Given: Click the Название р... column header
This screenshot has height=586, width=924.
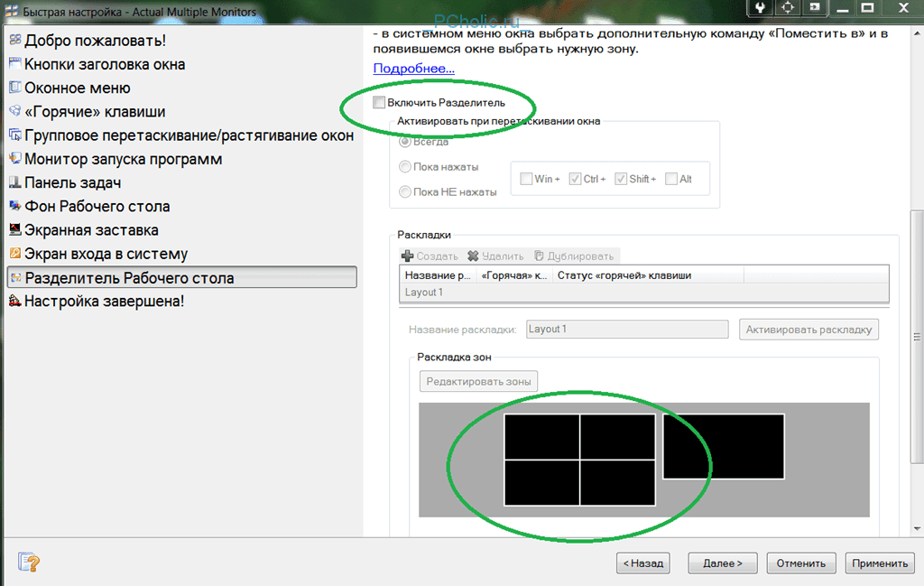Looking at the screenshot, I should pos(438,275).
